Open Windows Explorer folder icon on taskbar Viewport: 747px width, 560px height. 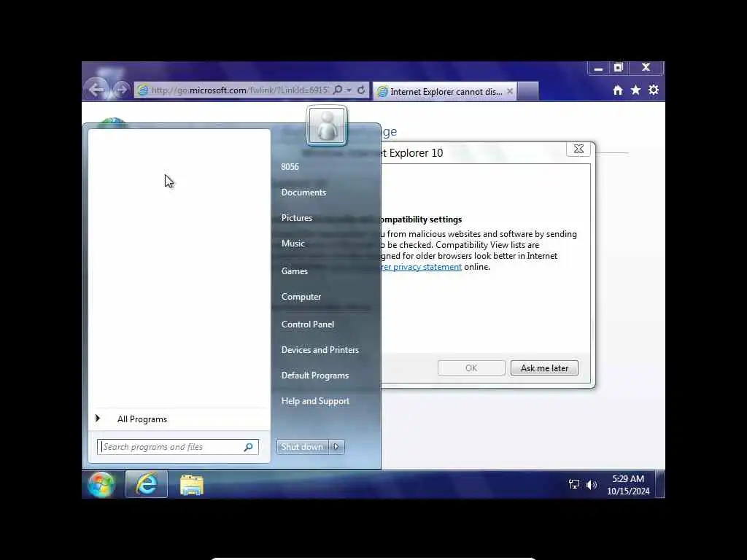point(192,485)
